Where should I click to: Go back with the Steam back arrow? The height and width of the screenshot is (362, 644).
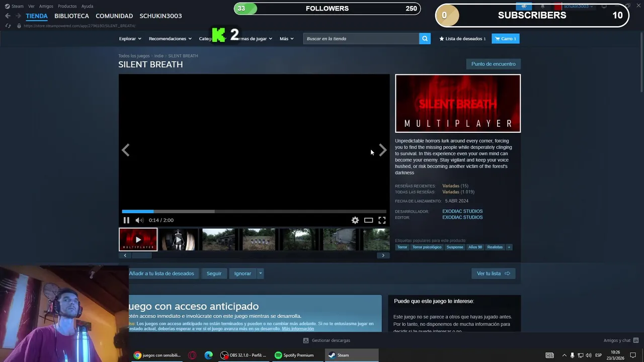[8, 16]
